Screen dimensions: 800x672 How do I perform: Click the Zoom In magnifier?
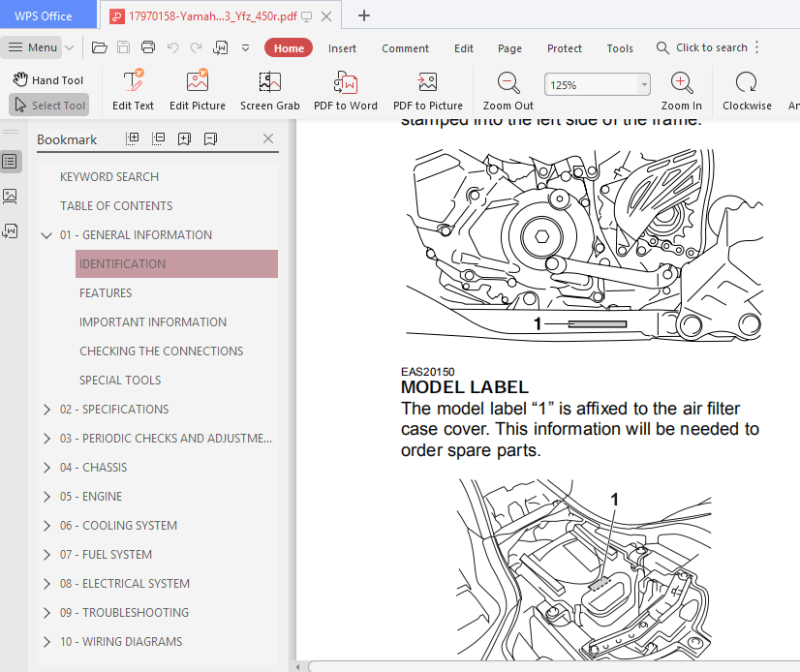(x=682, y=90)
